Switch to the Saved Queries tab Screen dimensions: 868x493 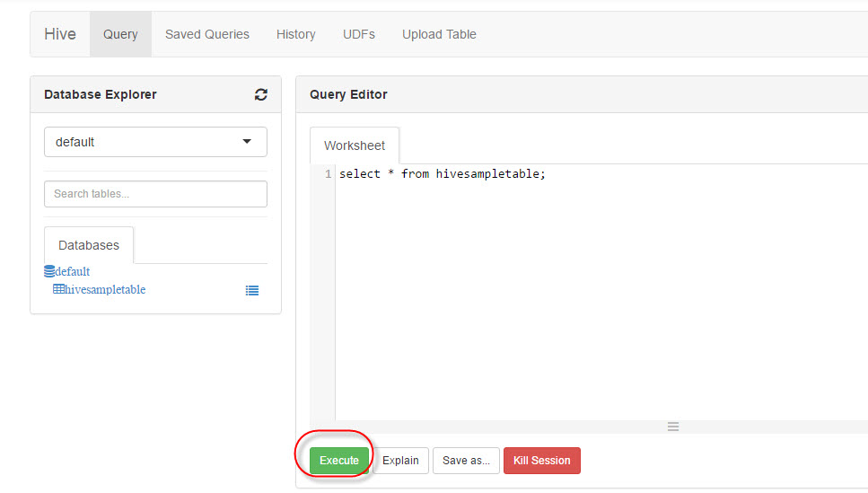coord(207,34)
